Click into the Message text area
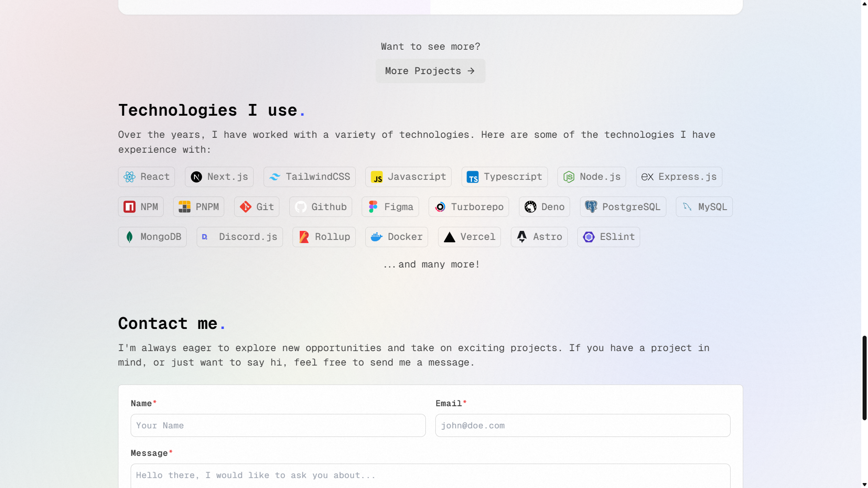 [x=430, y=476]
